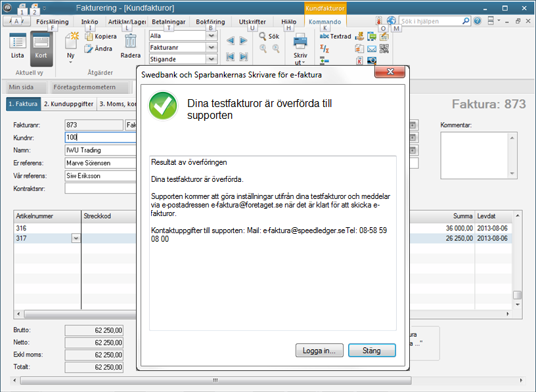Screen dimensions: 536x392
Task: Open the Försäljning ribbon tab
Action: [x=53, y=22]
